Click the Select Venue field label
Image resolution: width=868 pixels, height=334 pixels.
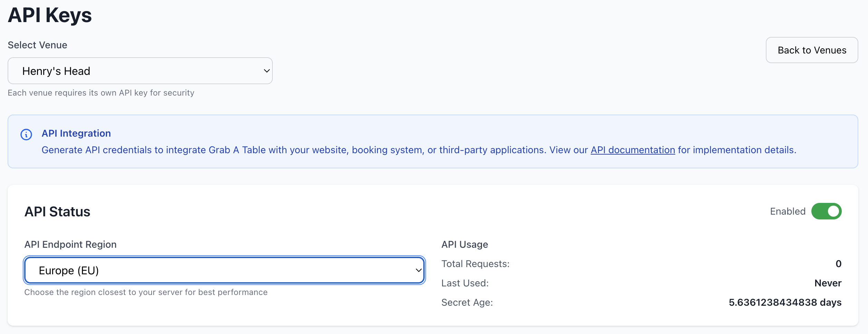pos(38,45)
